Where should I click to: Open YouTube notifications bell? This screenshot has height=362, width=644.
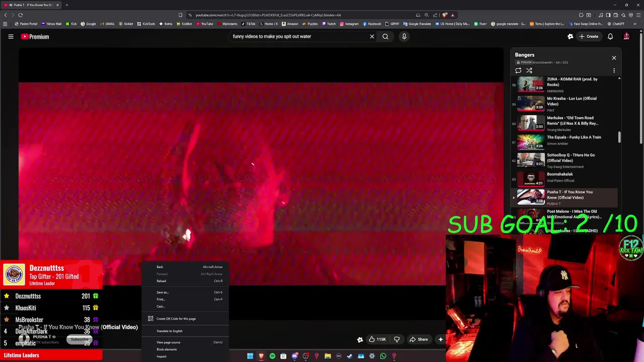[x=610, y=36]
